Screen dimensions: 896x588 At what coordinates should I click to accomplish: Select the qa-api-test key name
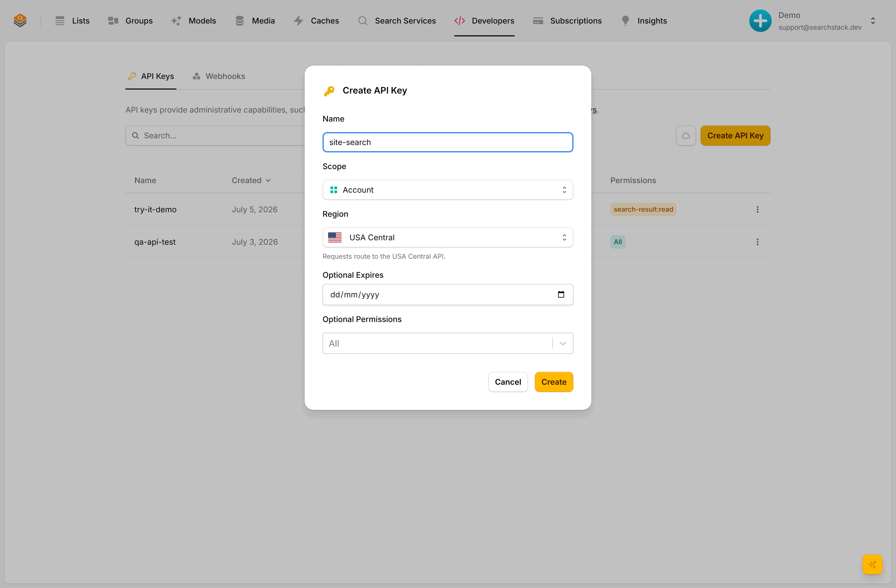(155, 242)
